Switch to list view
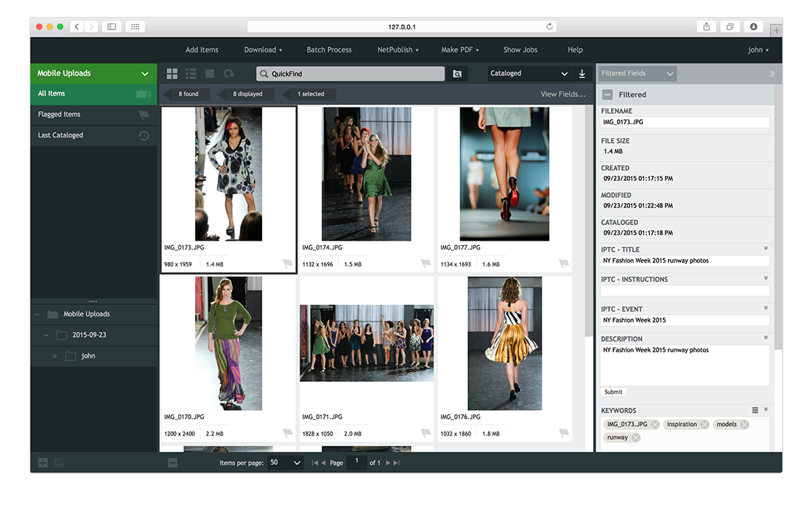 [191, 74]
